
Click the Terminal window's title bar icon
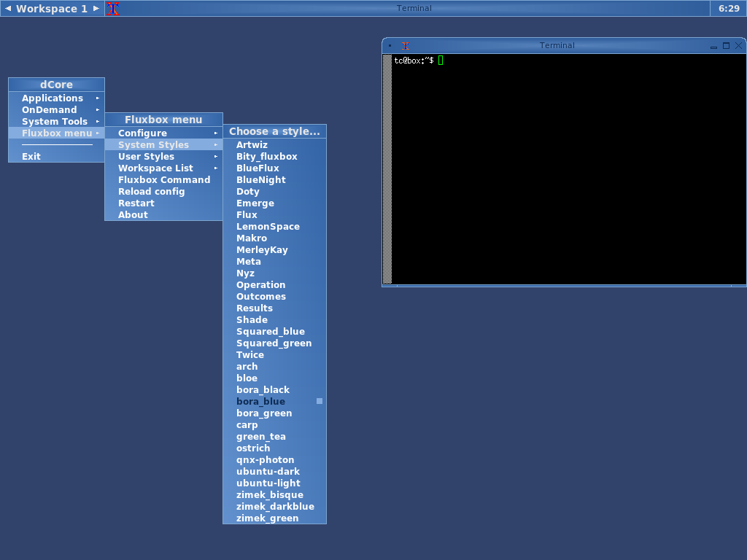[x=406, y=45]
